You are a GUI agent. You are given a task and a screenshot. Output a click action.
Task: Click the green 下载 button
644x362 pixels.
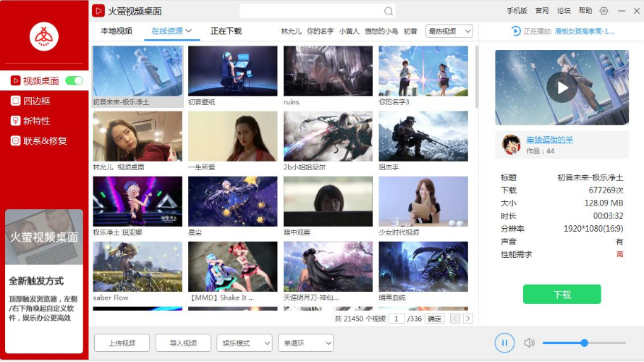[x=562, y=295]
